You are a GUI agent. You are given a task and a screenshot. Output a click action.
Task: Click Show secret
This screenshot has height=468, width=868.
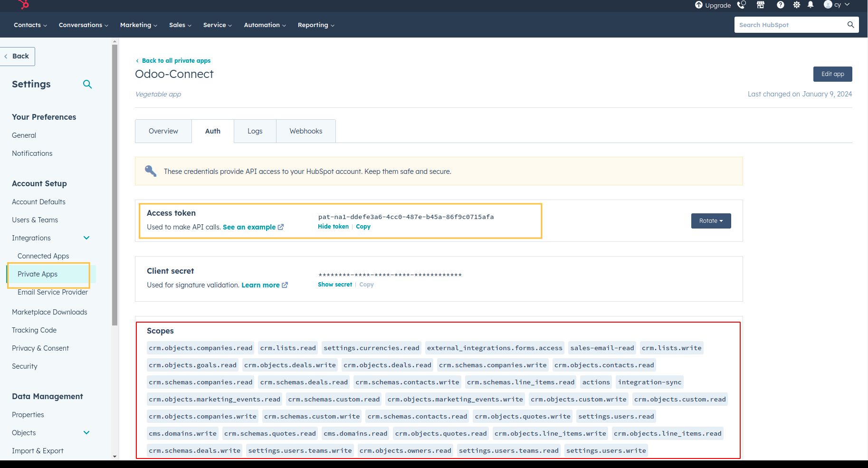tap(335, 285)
